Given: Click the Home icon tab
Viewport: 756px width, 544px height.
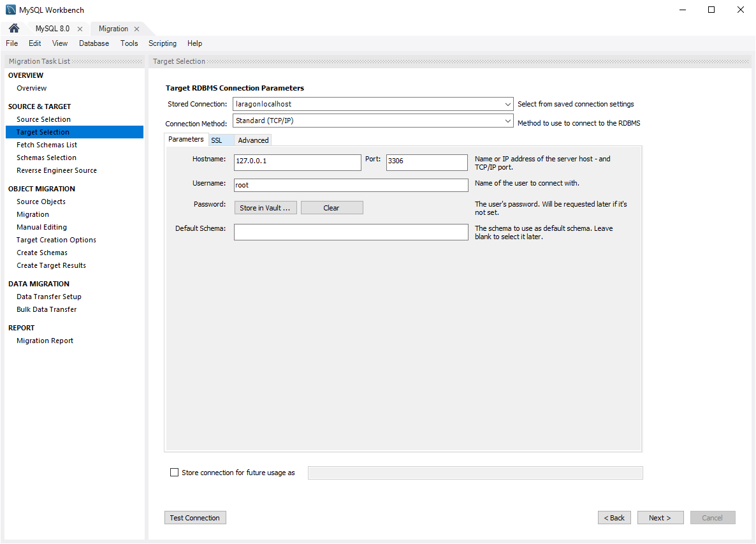Looking at the screenshot, I should pos(14,29).
